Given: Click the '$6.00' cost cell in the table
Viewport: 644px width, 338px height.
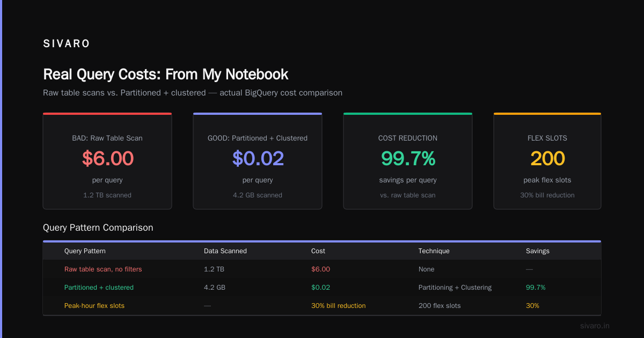Looking at the screenshot, I should tap(320, 269).
